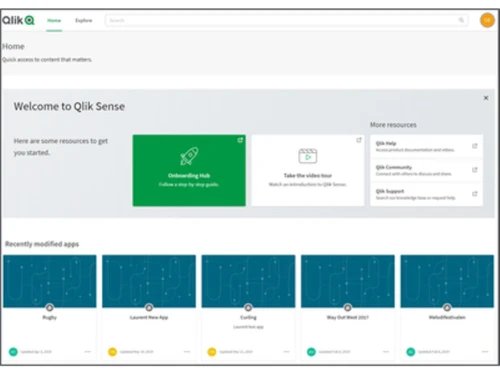The width and height of the screenshot is (500, 375).
Task: Open the Qlik Support resource link
Action: tap(426, 194)
